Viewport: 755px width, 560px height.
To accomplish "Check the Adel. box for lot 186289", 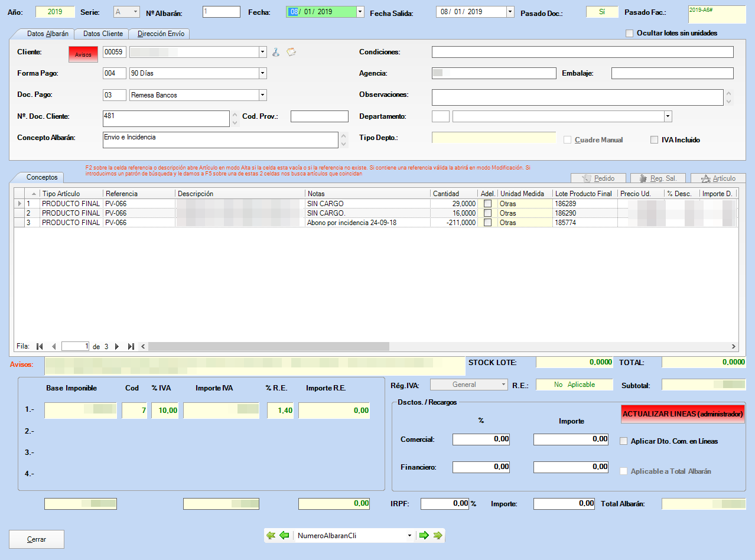I will [487, 204].
